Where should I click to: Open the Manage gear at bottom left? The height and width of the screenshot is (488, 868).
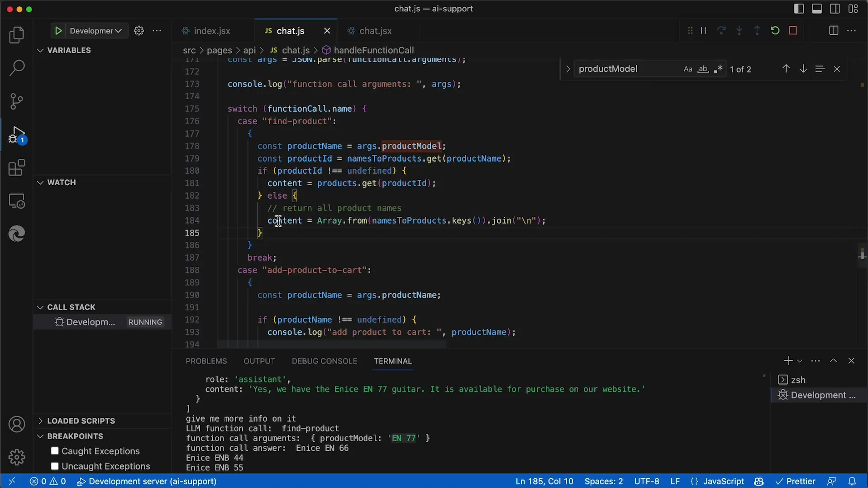(17, 457)
